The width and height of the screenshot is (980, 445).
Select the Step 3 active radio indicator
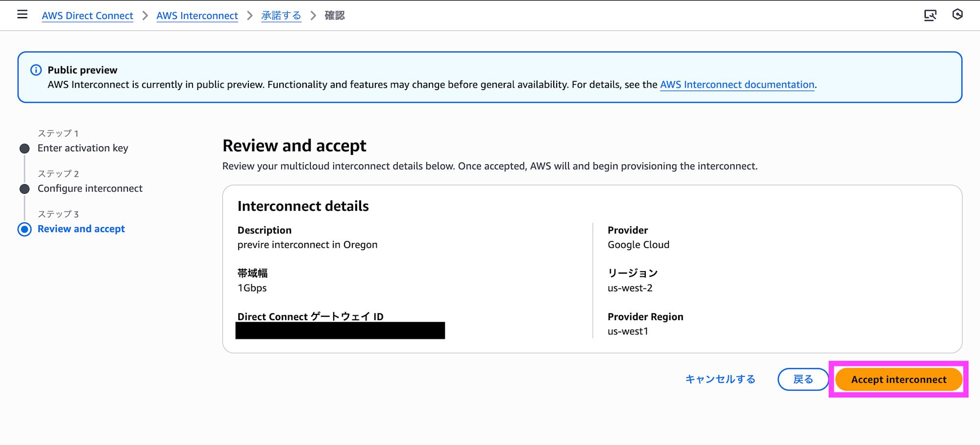pos(24,229)
